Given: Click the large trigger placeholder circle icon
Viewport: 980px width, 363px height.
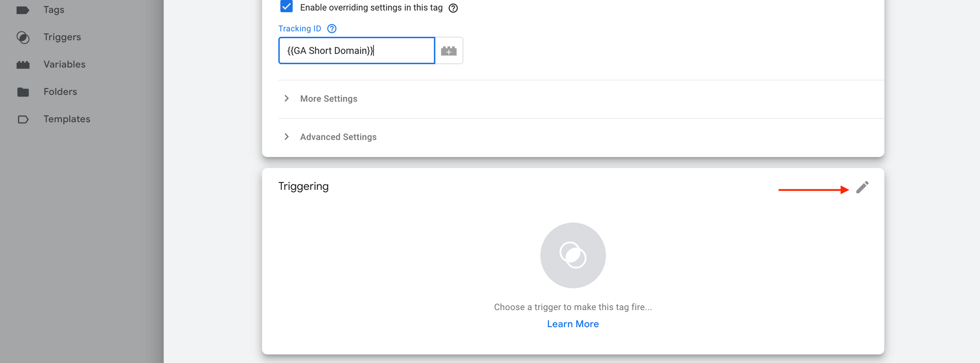Looking at the screenshot, I should [573, 255].
